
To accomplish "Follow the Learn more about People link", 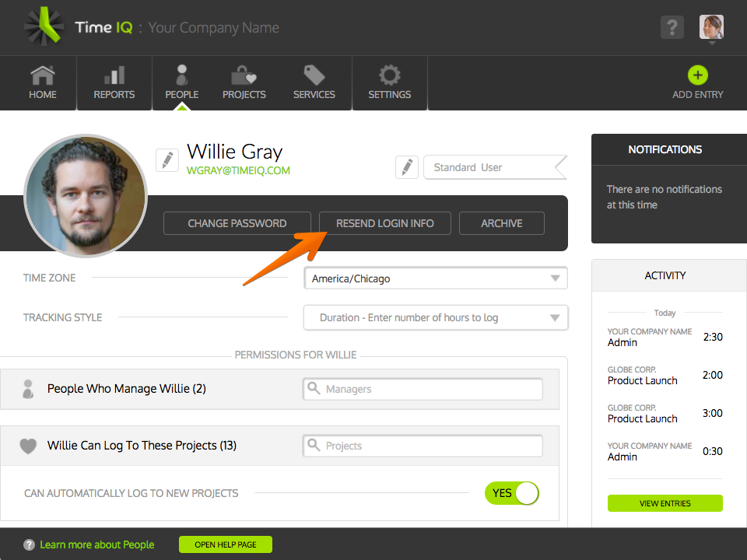I will [97, 544].
